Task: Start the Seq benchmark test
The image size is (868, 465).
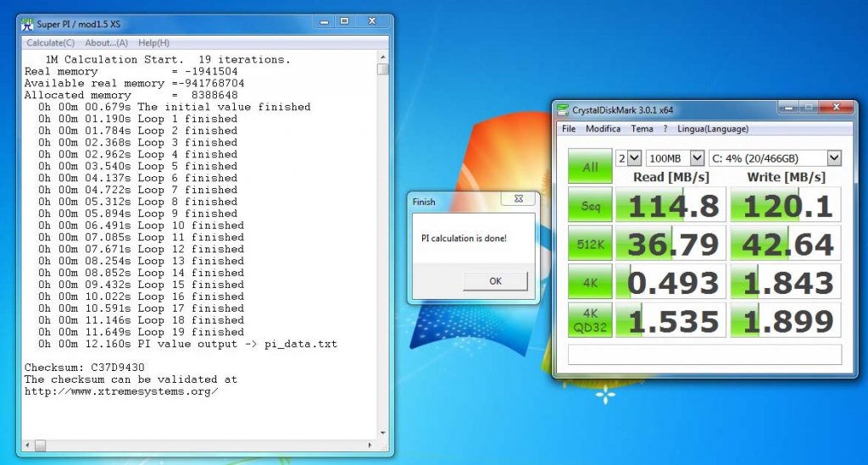Action: point(590,206)
